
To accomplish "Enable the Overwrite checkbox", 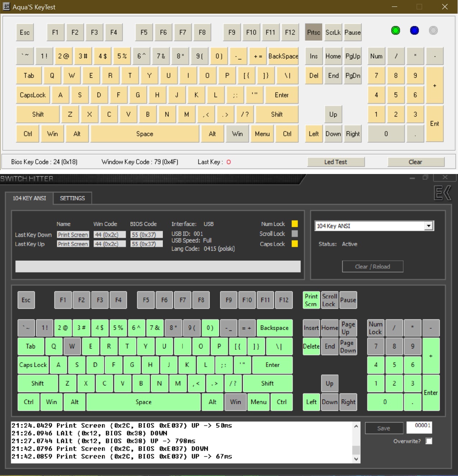I will 429,441.
